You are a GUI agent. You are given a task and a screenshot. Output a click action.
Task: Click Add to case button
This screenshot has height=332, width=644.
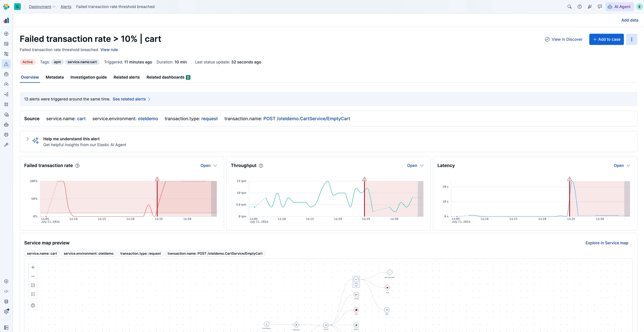[606, 40]
